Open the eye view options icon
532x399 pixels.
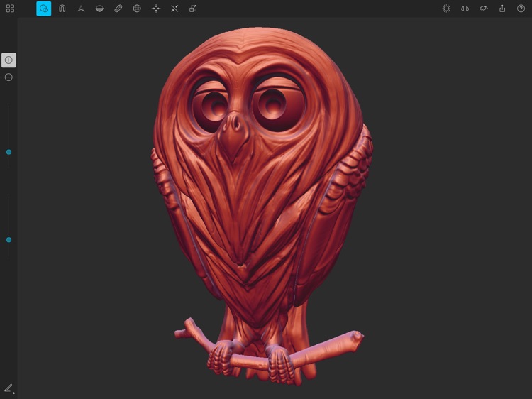tap(484, 8)
